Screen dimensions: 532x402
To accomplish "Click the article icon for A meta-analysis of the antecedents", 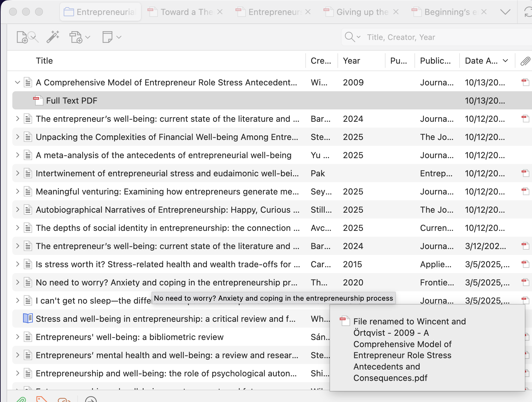I will 28,155.
